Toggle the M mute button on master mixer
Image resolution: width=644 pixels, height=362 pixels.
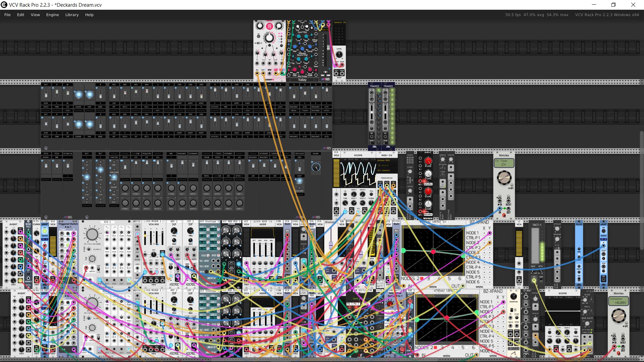(325, 72)
